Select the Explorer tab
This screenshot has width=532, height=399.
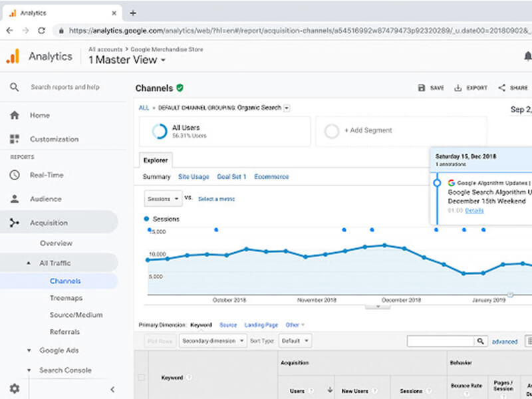pos(156,160)
